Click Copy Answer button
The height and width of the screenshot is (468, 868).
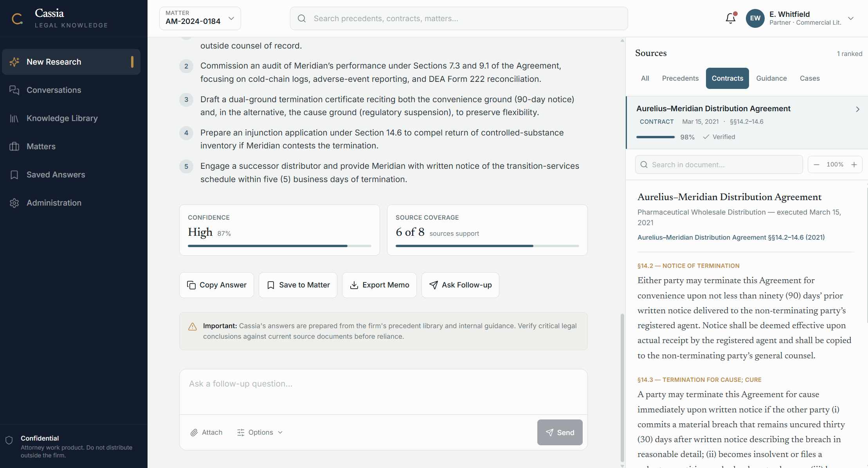(x=216, y=285)
